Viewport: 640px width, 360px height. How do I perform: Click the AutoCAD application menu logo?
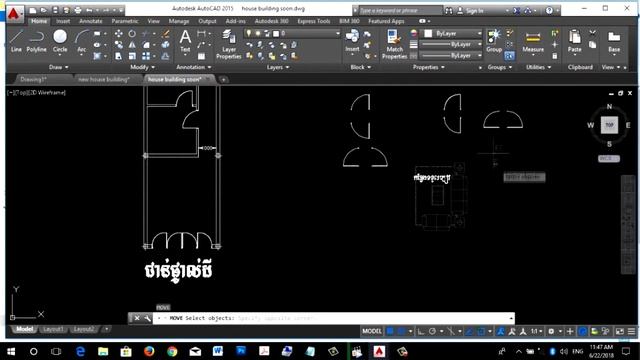(x=14, y=13)
